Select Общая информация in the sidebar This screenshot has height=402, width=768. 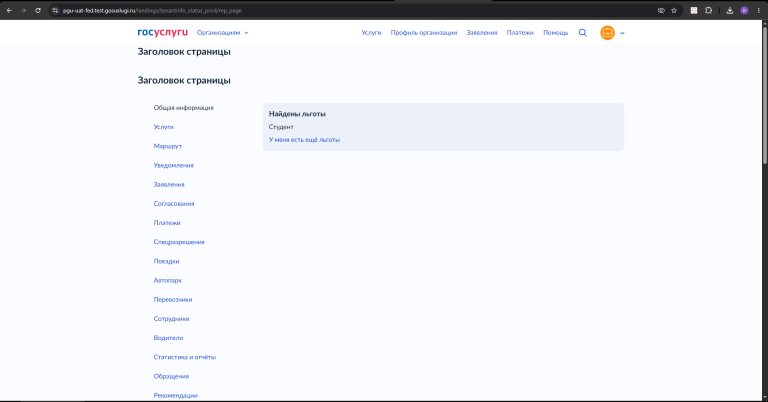184,108
